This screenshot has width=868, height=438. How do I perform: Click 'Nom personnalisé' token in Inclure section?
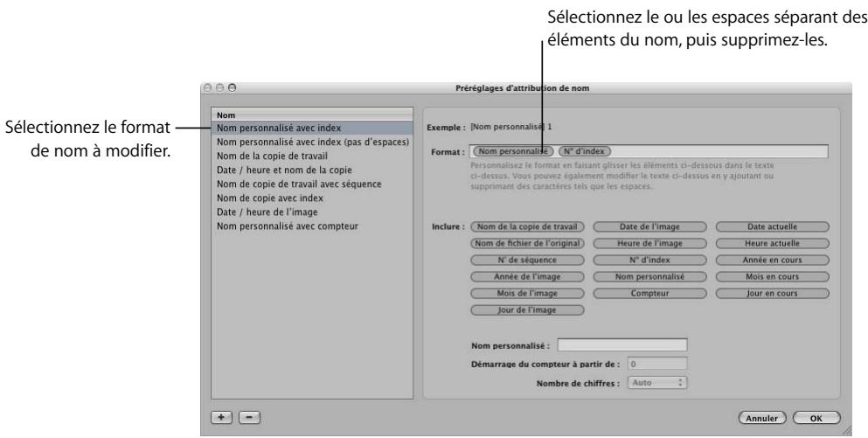tap(649, 277)
